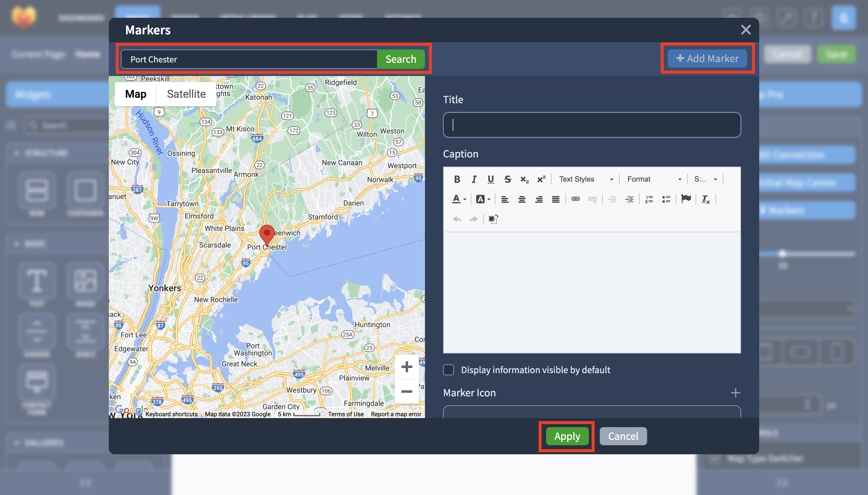
Task: Insert a numbered list
Action: (x=649, y=199)
